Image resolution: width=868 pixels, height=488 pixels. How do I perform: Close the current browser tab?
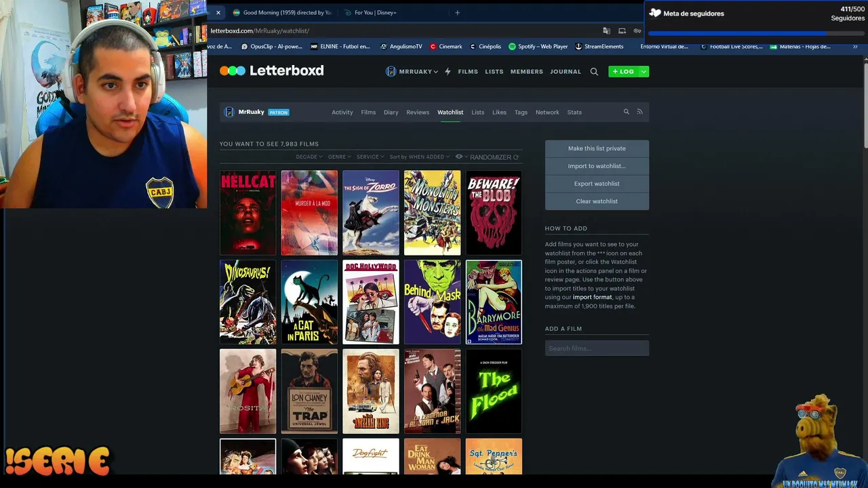coord(218,12)
